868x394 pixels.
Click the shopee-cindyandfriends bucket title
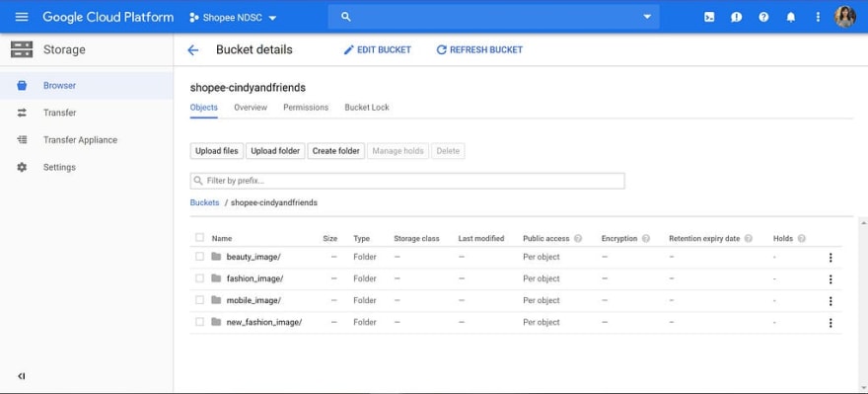click(248, 88)
